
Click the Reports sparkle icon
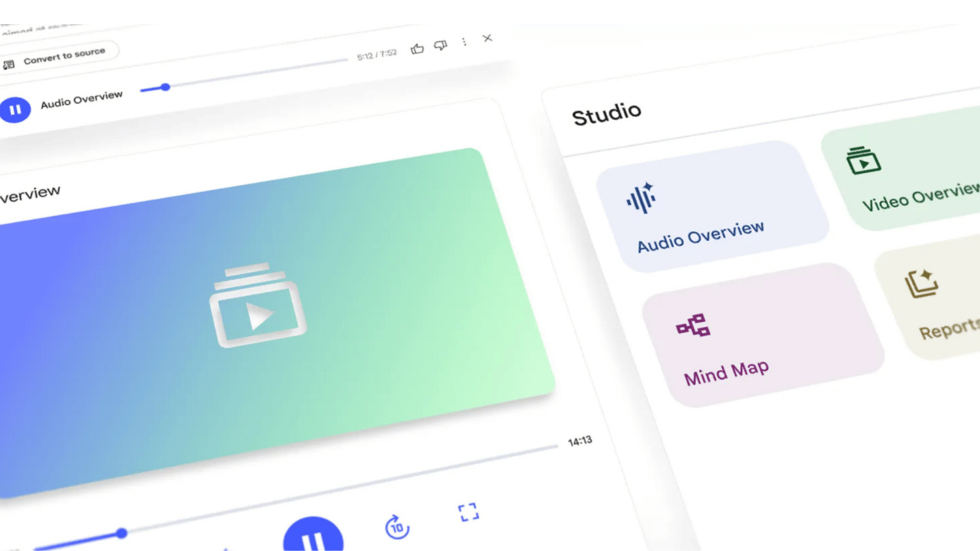921,283
